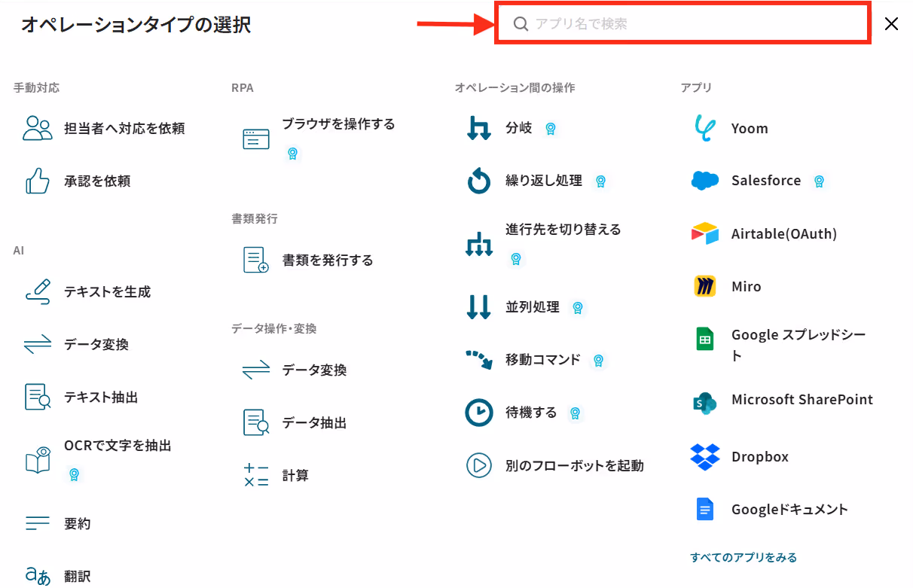Image resolution: width=913 pixels, height=588 pixels.
Task: Pick データ変換 label under データ操作・変換
Action: 315,370
